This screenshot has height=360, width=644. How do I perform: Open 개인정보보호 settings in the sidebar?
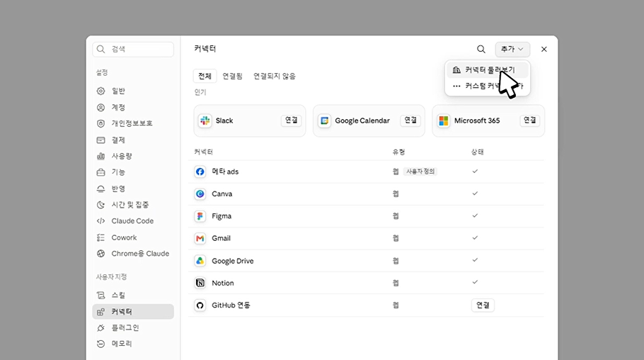133,123
